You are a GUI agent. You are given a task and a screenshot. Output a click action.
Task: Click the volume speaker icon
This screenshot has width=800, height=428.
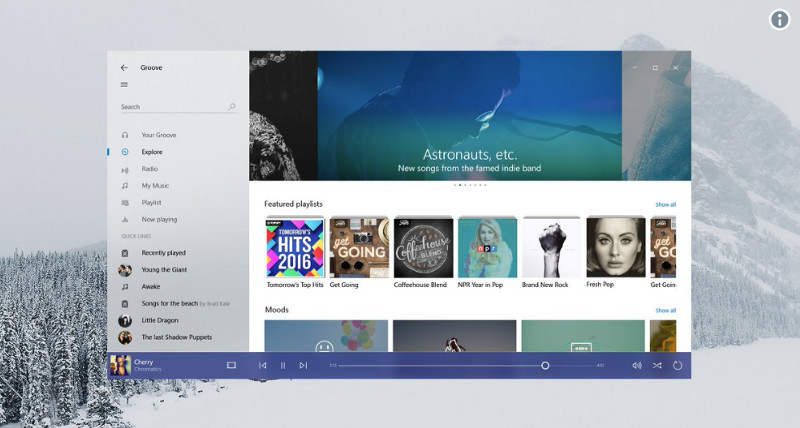point(637,365)
